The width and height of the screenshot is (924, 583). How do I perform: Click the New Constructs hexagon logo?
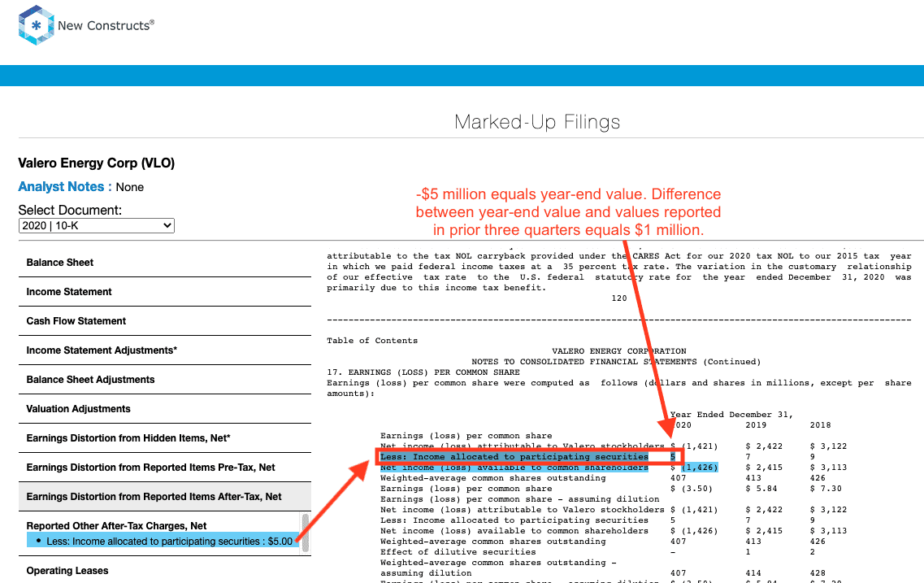click(36, 24)
